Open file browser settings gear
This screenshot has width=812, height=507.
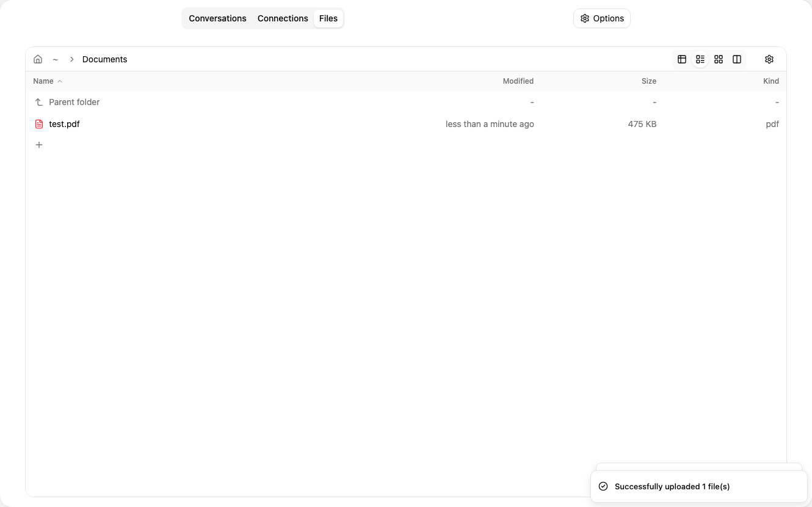pyautogui.click(x=769, y=59)
